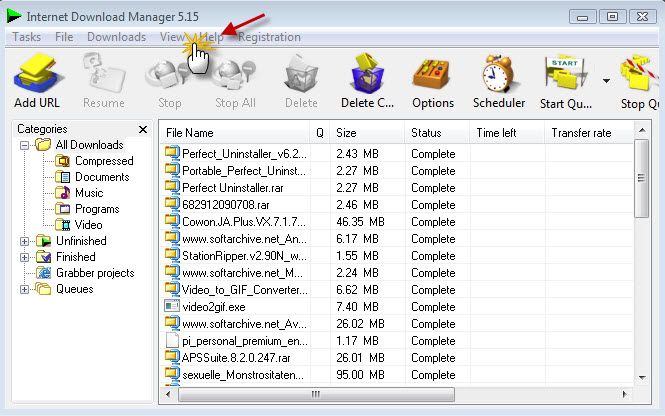Select the Music category folder
The width and height of the screenshot is (665, 416).
coord(89,193)
